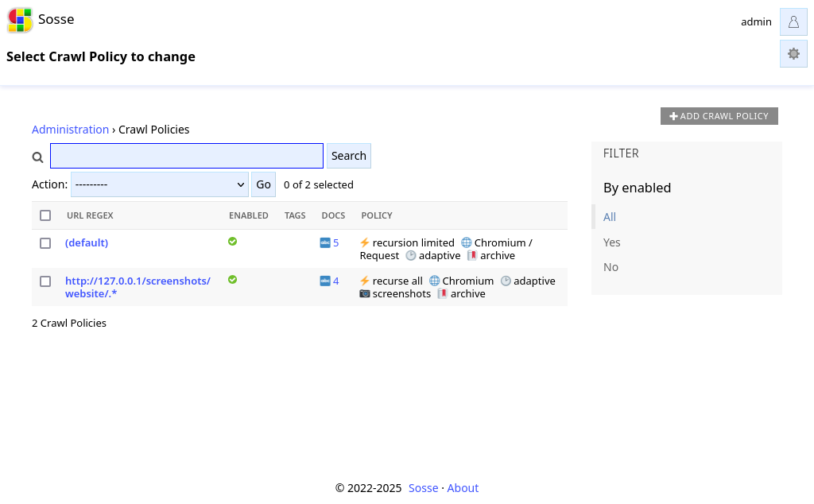
Task: Click the globe icon next to Chromium / Request
Action: coord(466,242)
